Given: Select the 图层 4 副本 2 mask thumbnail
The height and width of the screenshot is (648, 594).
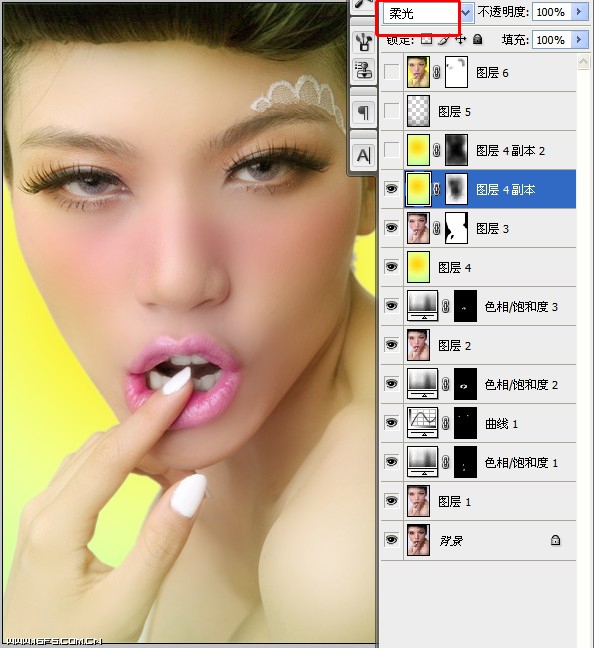Looking at the screenshot, I should (456, 150).
